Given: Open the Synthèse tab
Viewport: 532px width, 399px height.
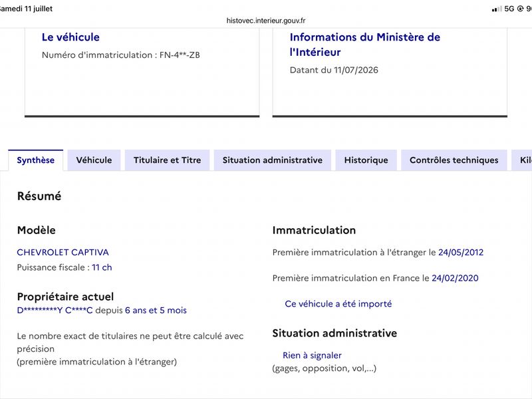Looking at the screenshot, I should [36, 160].
